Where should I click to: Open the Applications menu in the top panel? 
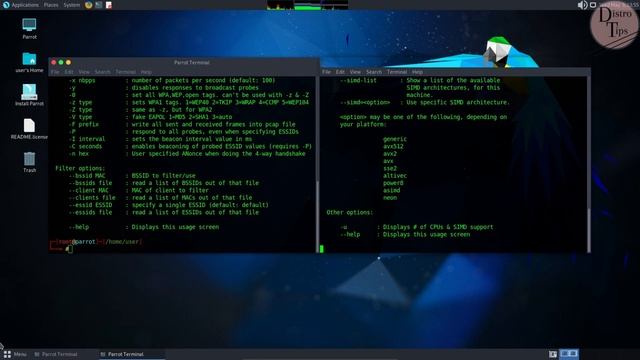[20, 5]
